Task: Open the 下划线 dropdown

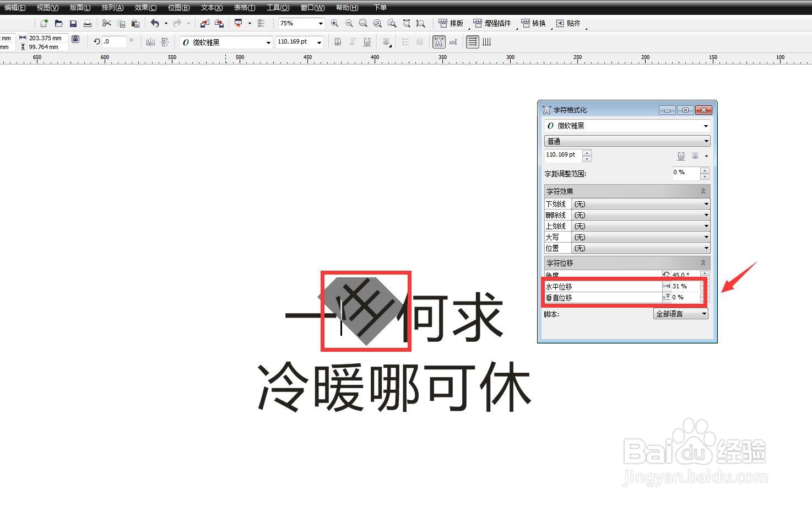Action: (x=641, y=204)
